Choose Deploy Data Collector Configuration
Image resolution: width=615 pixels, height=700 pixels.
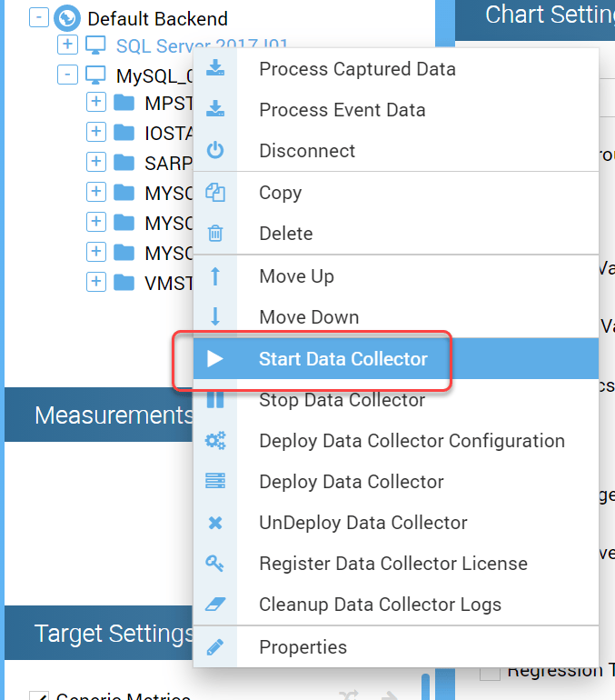point(412,441)
